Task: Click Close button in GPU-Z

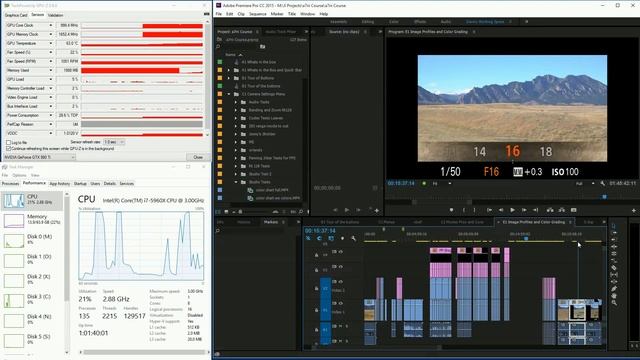Action: click(198, 157)
